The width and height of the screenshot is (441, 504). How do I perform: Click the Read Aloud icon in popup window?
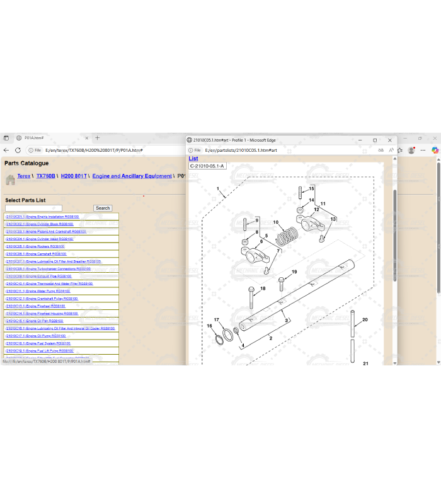tap(391, 151)
